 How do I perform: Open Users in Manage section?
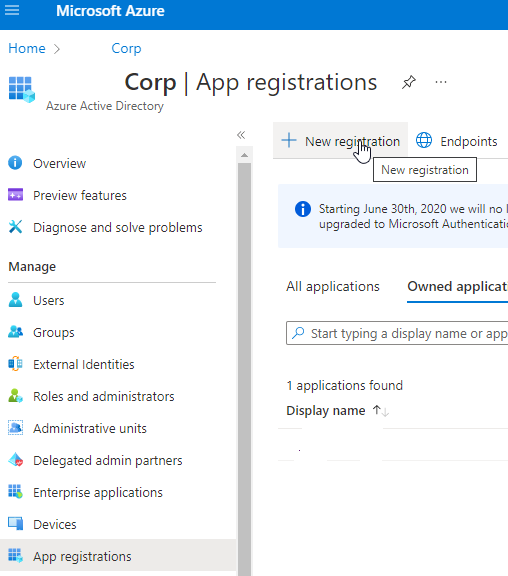(48, 301)
